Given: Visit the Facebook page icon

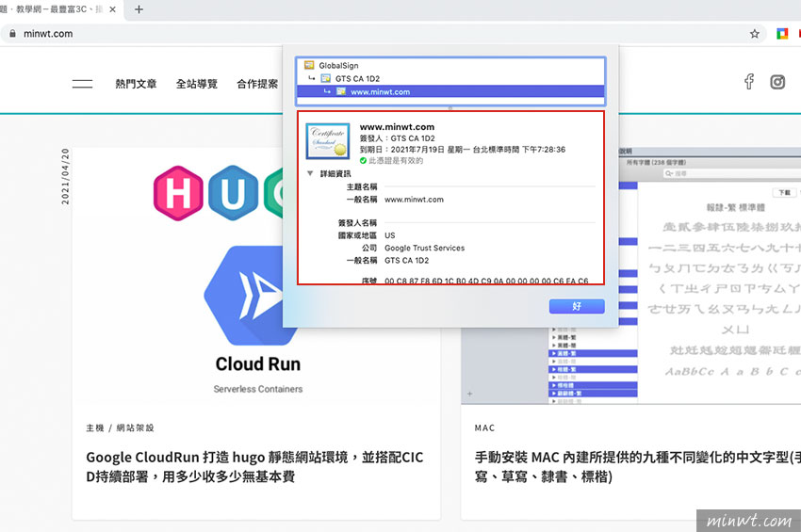Looking at the screenshot, I should click(x=749, y=82).
